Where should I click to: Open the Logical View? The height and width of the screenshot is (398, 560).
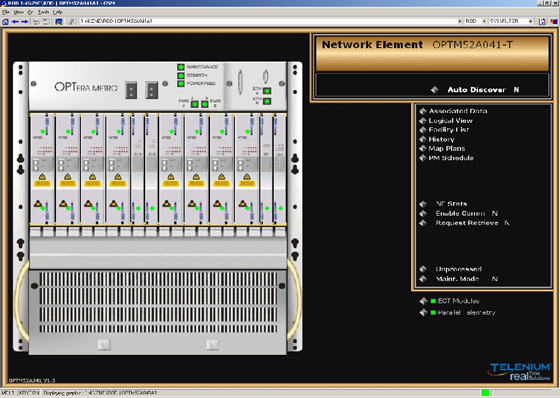450,121
